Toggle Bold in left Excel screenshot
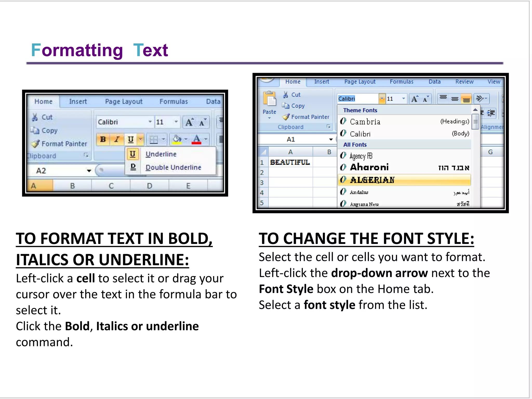Screen dimensions: 532x399 pos(103,139)
